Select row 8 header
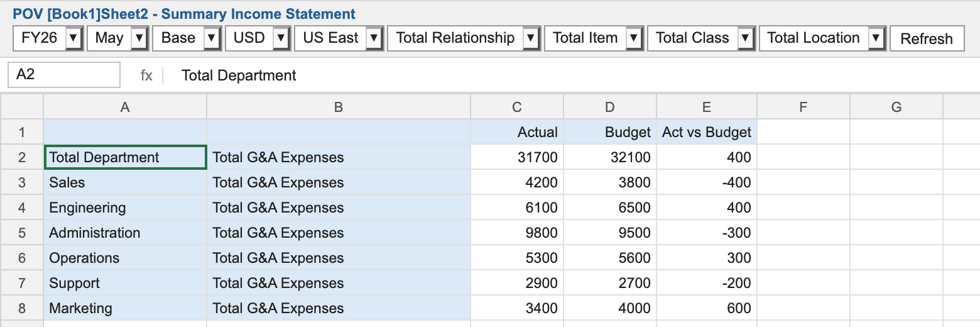The width and height of the screenshot is (980, 327). pos(22,308)
